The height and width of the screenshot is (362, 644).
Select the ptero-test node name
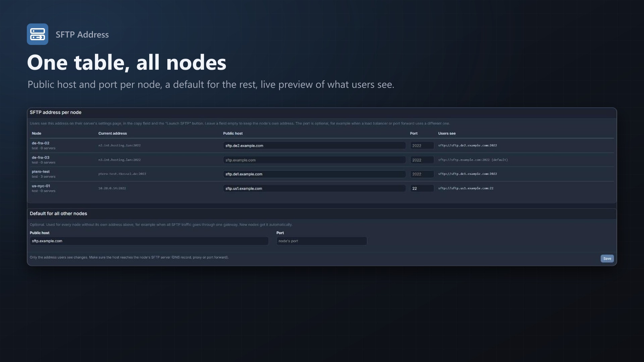pos(41,172)
